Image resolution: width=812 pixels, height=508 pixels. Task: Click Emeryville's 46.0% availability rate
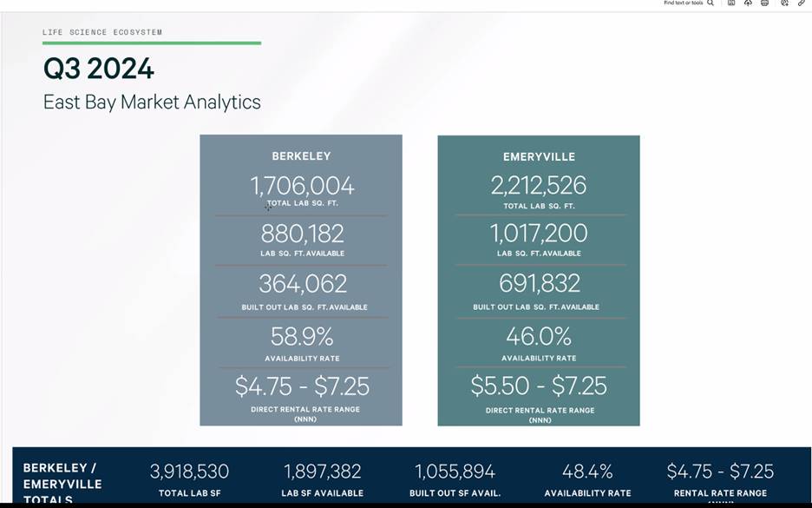click(539, 336)
